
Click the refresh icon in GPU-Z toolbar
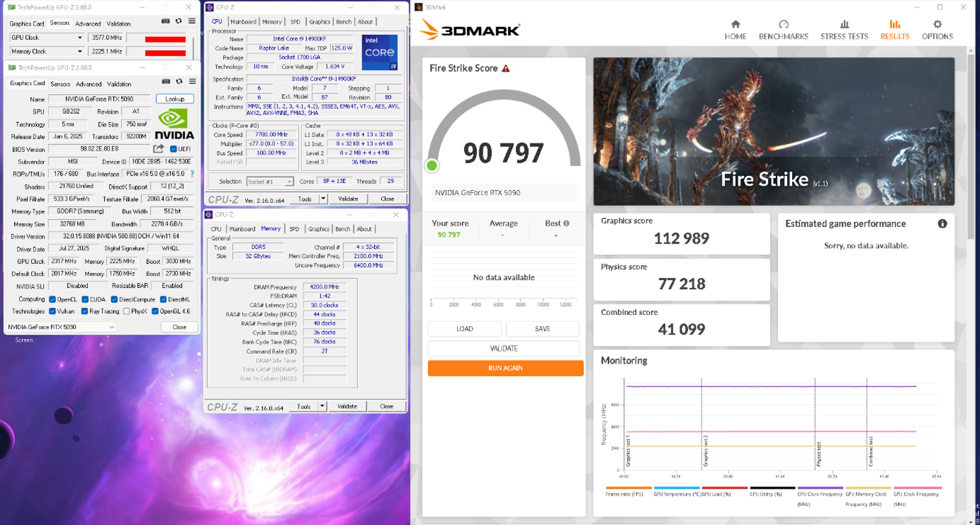click(x=179, y=81)
